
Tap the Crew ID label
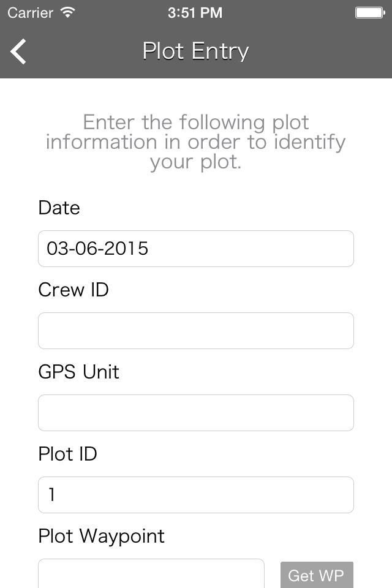[x=73, y=290]
